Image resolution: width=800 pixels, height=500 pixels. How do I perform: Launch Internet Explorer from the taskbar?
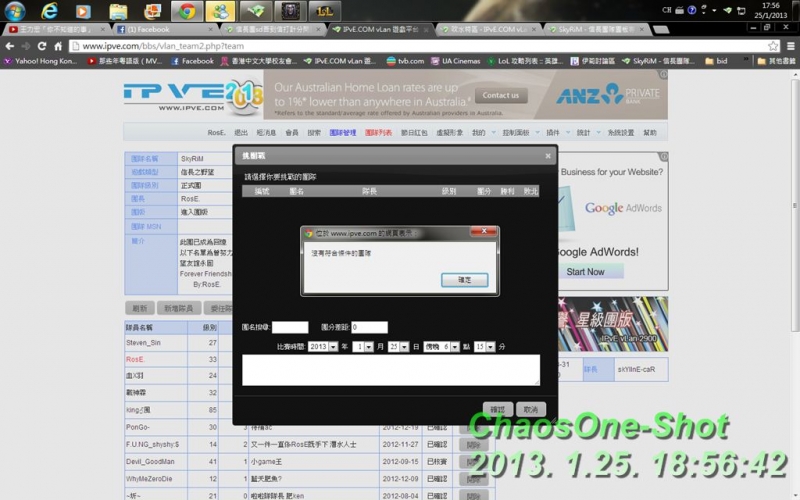49,10
